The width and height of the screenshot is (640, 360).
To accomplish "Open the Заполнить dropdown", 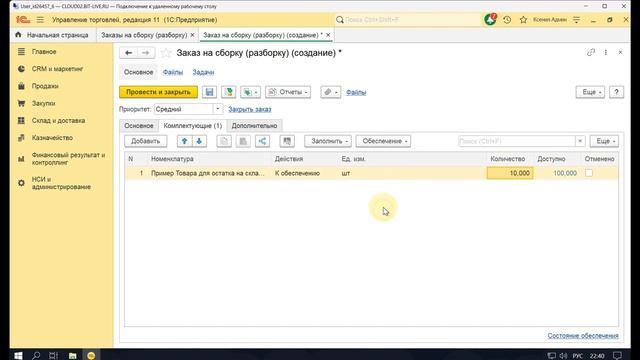I will click(328, 141).
